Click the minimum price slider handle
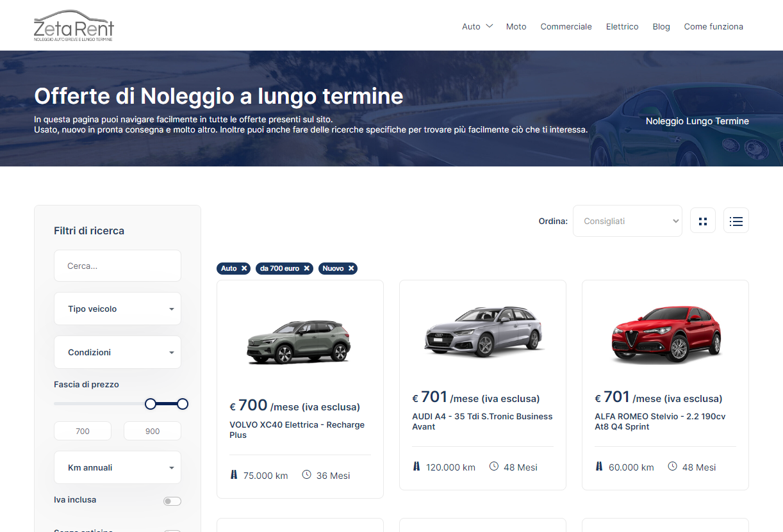The width and height of the screenshot is (783, 532). coord(151,404)
